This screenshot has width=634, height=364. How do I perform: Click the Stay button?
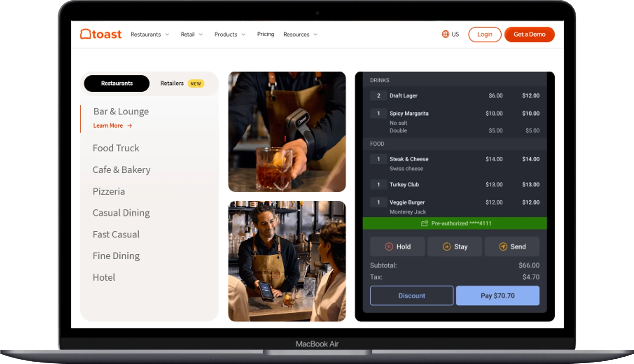click(455, 246)
